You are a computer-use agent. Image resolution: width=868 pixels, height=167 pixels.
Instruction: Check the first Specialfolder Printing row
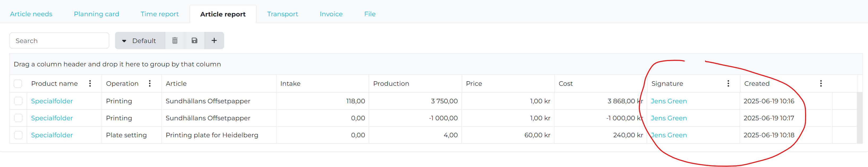(19, 101)
